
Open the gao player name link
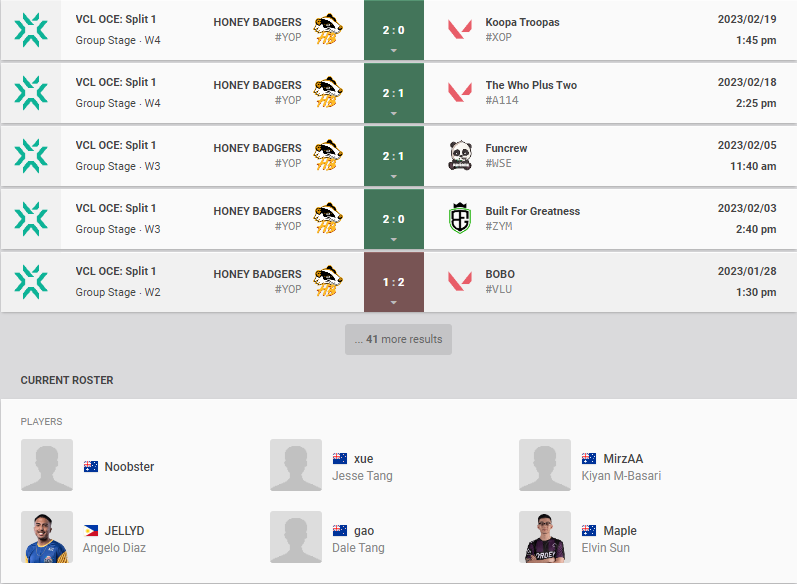click(x=364, y=531)
